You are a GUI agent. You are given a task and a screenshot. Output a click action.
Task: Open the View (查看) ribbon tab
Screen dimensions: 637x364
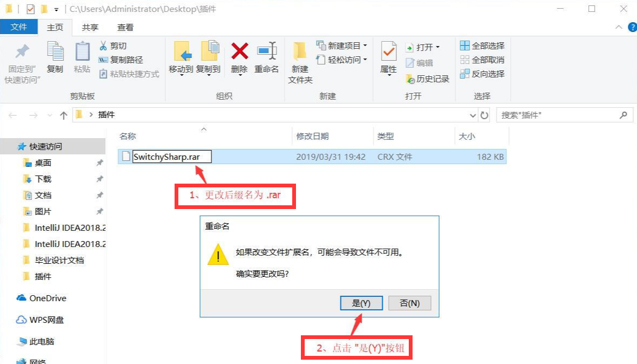tap(125, 27)
